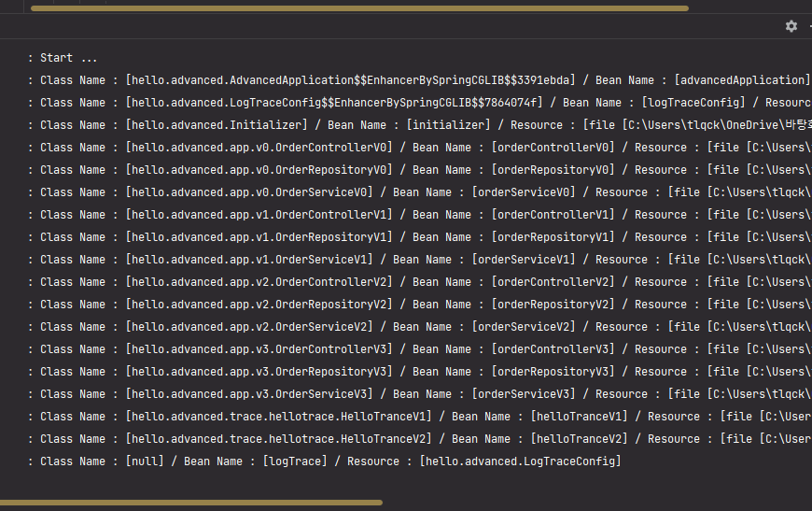
Task: Click the [orderRepositoryV1] bean name
Action: coord(553,237)
